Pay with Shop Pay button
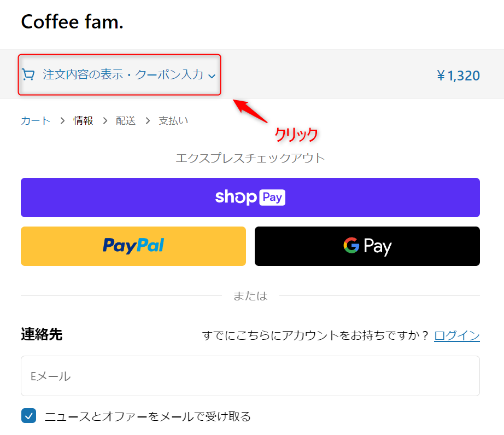The image size is (504, 435). 250,197
